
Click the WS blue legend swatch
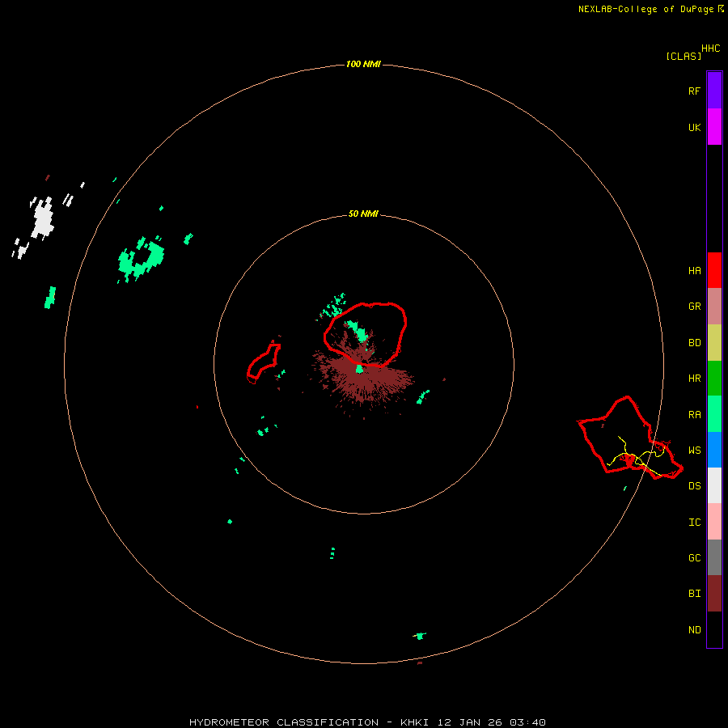(x=714, y=450)
